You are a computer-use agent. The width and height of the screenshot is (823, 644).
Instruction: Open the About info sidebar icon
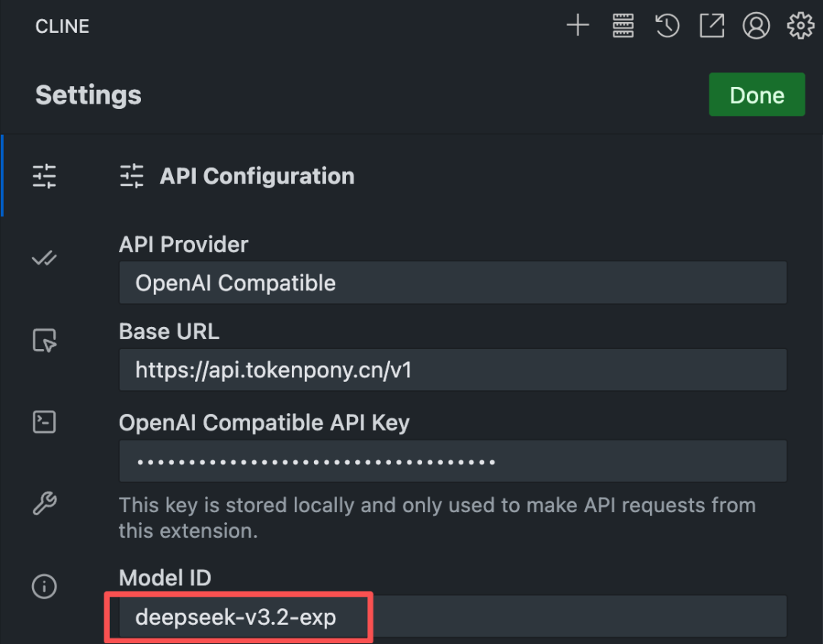pyautogui.click(x=44, y=586)
